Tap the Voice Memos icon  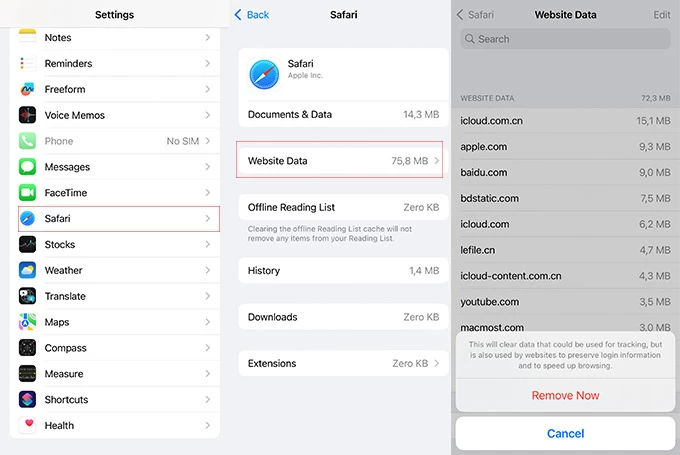27,116
